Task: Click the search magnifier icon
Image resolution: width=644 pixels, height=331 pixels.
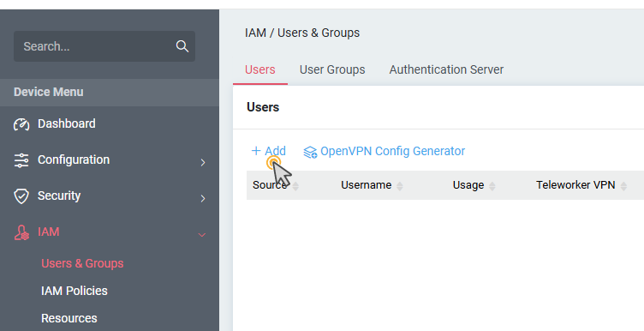Action: pos(182,46)
